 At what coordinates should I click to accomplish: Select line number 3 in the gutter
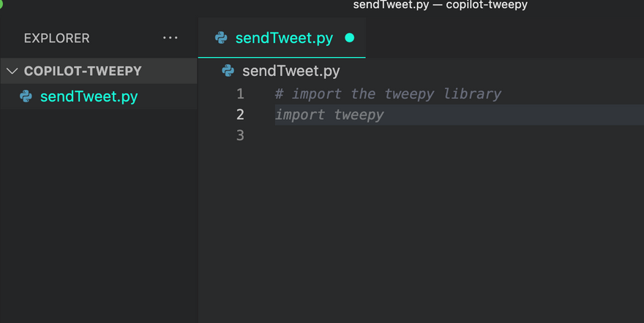click(240, 135)
